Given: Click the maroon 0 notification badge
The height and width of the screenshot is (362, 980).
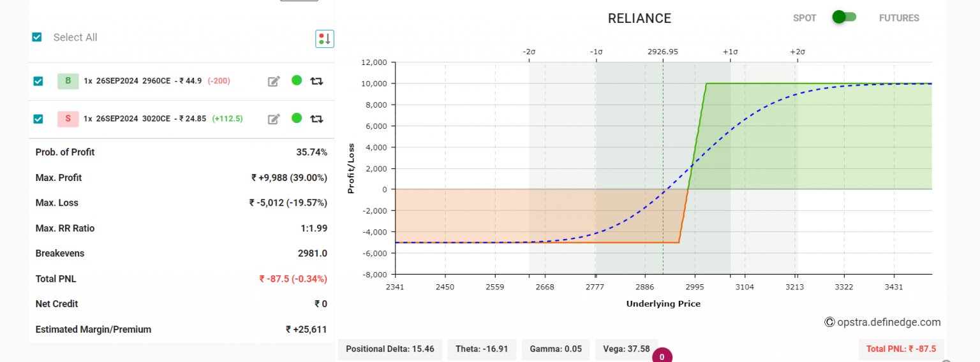Looking at the screenshot, I should pos(662,356).
